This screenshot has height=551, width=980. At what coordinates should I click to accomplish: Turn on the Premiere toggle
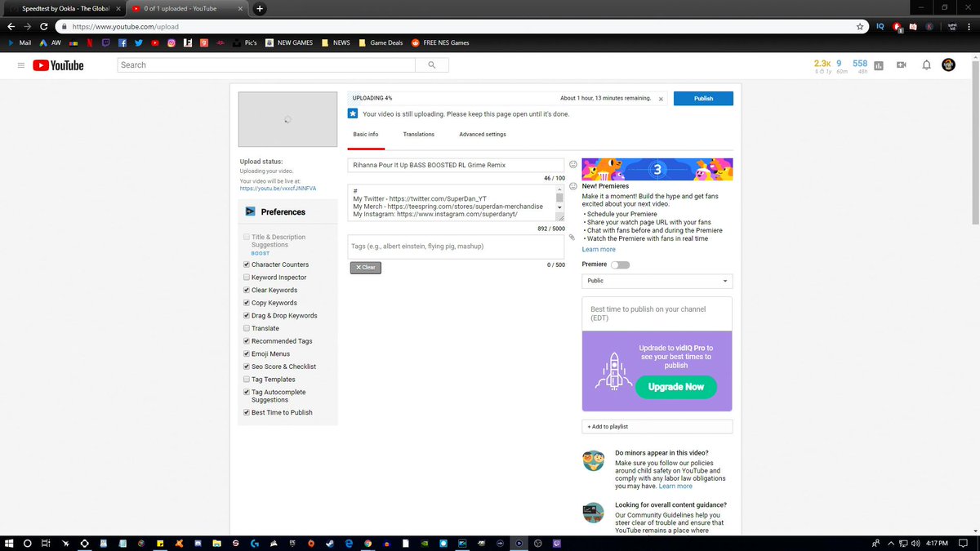click(620, 264)
